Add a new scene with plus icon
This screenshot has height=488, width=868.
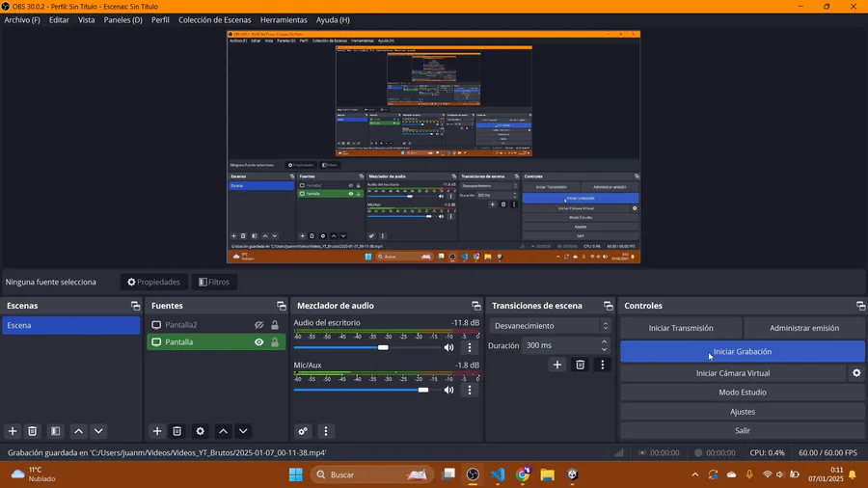[x=13, y=431]
